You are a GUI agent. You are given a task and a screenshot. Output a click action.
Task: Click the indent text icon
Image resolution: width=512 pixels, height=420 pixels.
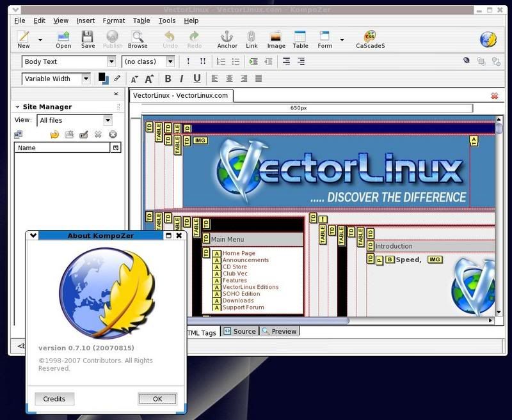[x=253, y=61]
